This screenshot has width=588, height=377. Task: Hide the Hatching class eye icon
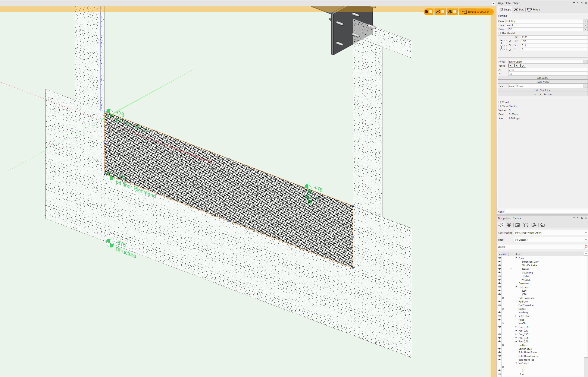500,312
